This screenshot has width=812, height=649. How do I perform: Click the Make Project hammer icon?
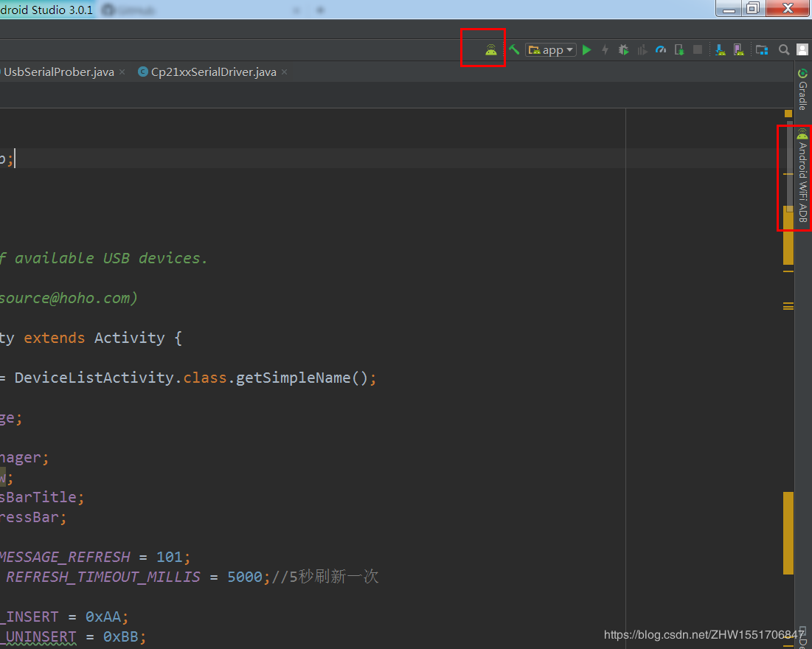pyautogui.click(x=514, y=49)
